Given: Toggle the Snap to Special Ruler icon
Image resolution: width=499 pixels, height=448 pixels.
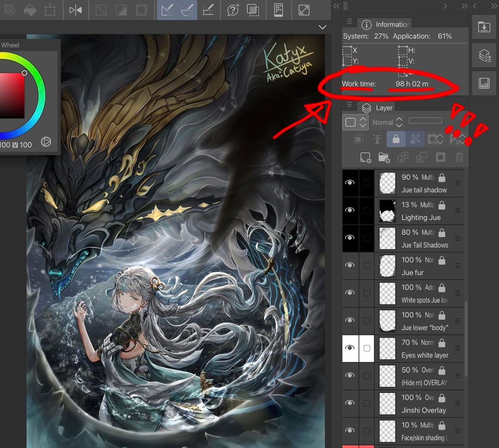Looking at the screenshot, I should click(x=187, y=10).
